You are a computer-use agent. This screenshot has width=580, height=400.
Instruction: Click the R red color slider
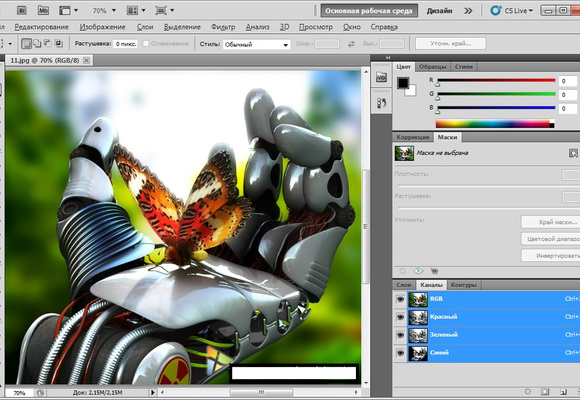(x=496, y=81)
